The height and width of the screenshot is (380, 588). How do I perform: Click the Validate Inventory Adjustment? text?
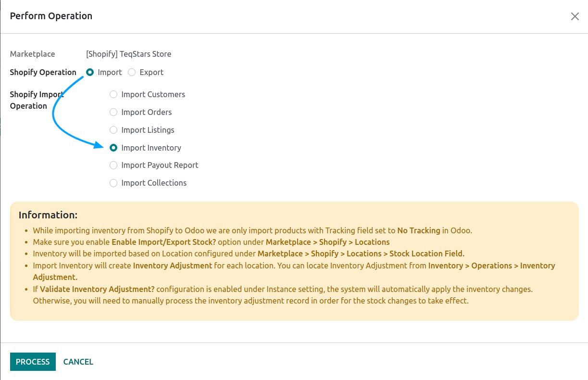pyautogui.click(x=97, y=289)
